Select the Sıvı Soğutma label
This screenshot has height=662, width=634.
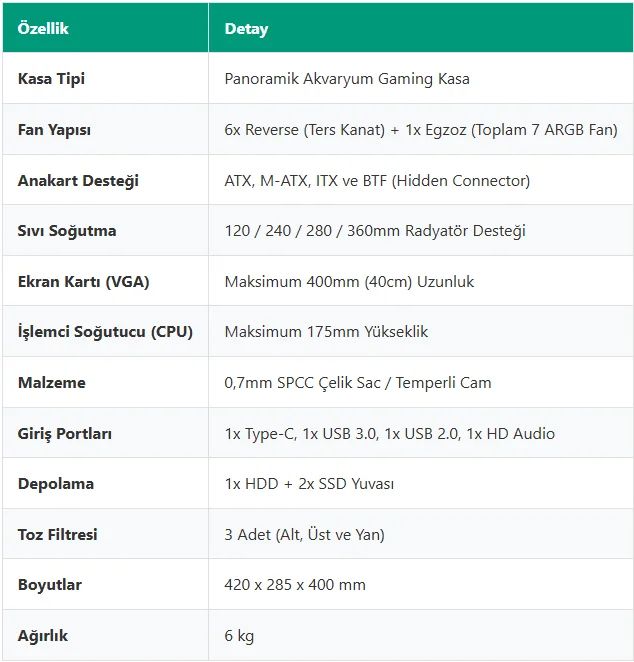click(x=67, y=231)
